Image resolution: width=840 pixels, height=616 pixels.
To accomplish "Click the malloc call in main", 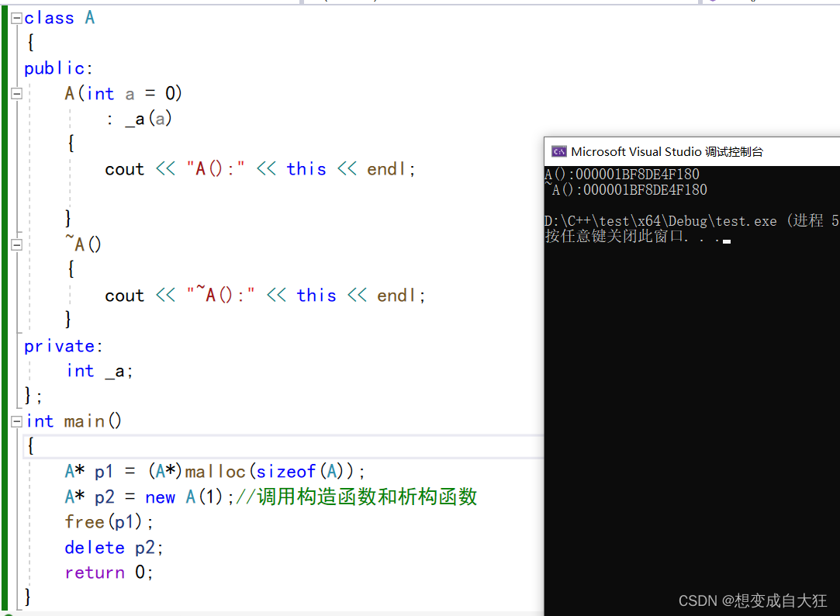I will 216,470.
